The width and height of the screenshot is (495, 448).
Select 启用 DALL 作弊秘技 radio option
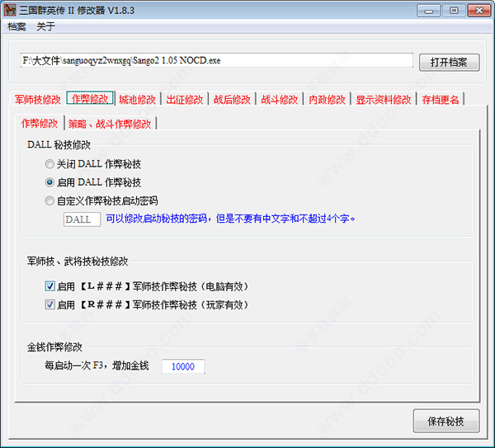92,182
